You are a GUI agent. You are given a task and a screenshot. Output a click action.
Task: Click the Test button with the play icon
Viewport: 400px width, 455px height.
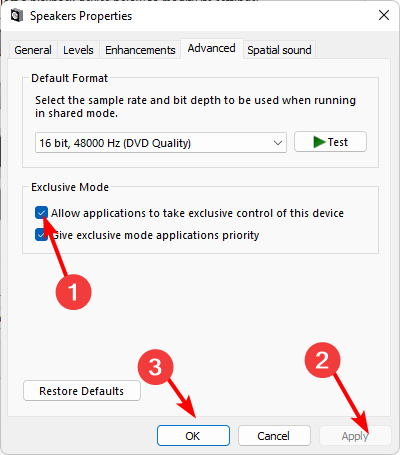[x=330, y=142]
